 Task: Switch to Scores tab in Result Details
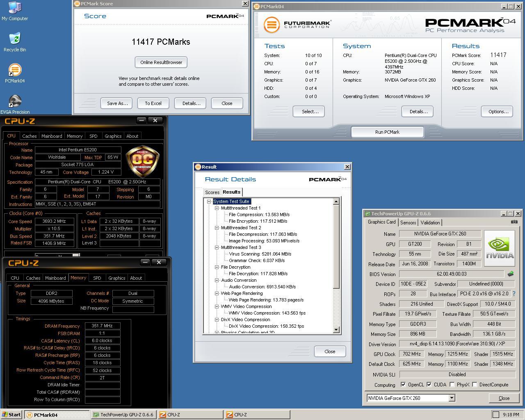[x=212, y=192]
